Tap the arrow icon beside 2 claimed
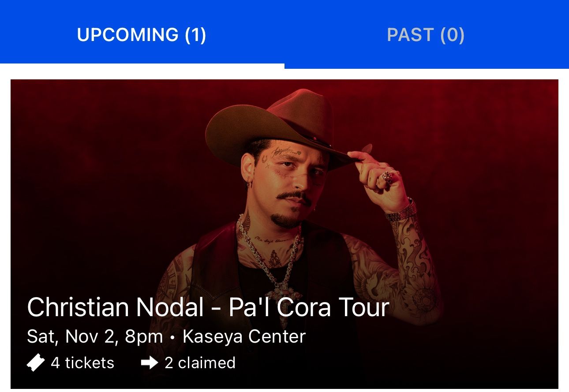The image size is (569, 392). coord(150,363)
